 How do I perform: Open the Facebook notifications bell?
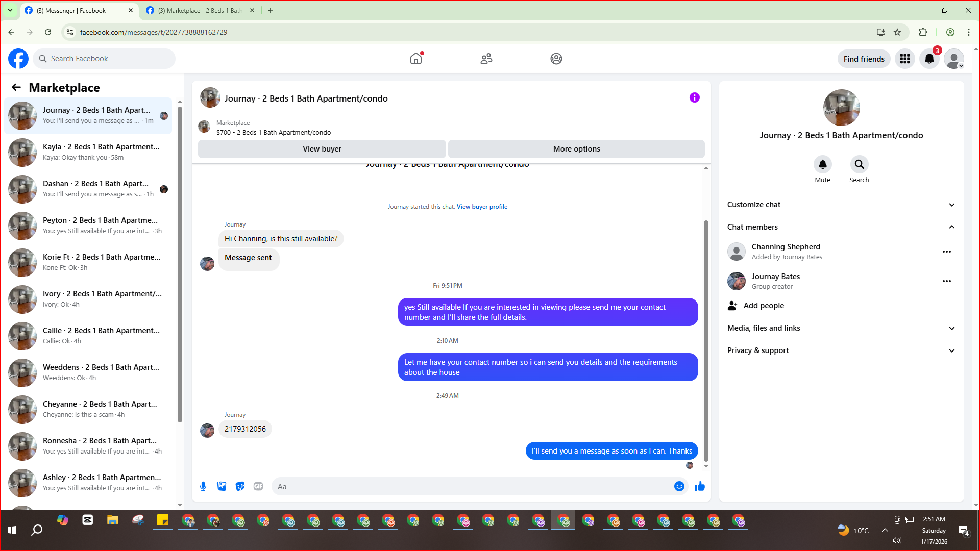pyautogui.click(x=929, y=59)
